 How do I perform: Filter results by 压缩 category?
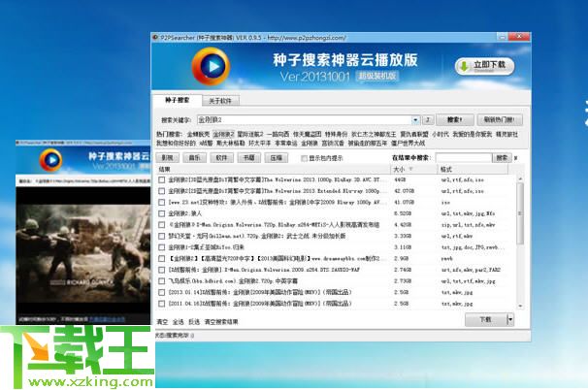(x=277, y=156)
